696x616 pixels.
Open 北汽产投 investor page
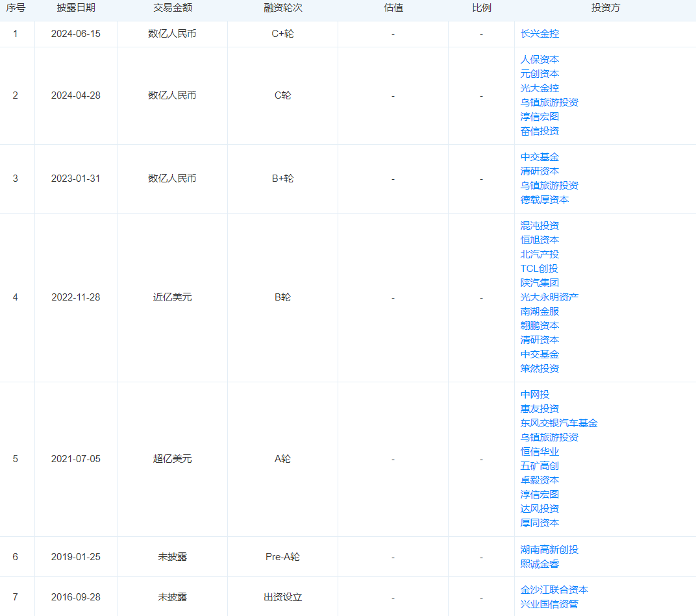pyautogui.click(x=540, y=254)
